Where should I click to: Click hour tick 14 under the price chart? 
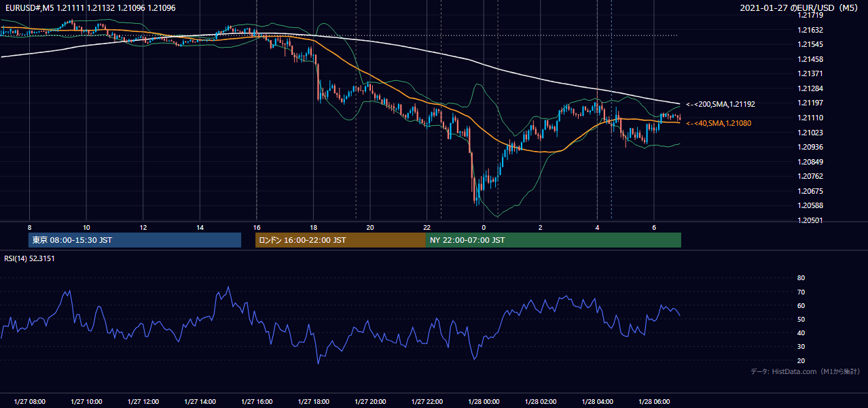(200, 226)
